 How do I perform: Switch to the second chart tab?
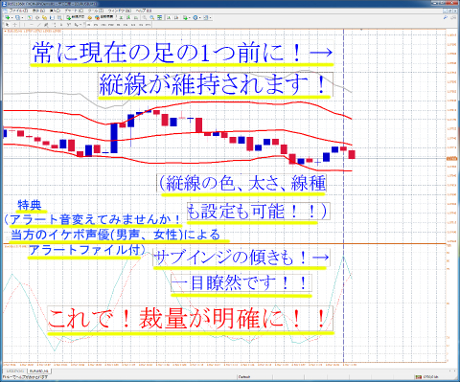click(x=38, y=371)
